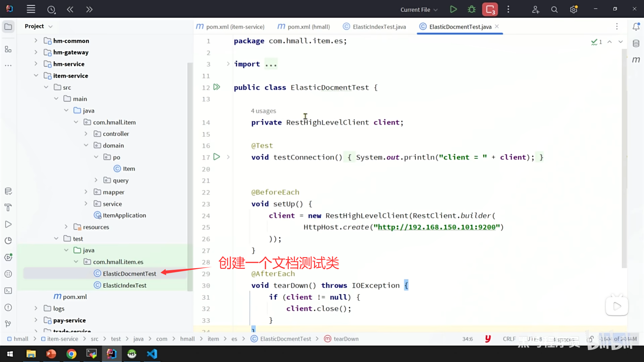Click the tearDown breadcrumb item
This screenshot has width=644, height=362.
pos(346,339)
